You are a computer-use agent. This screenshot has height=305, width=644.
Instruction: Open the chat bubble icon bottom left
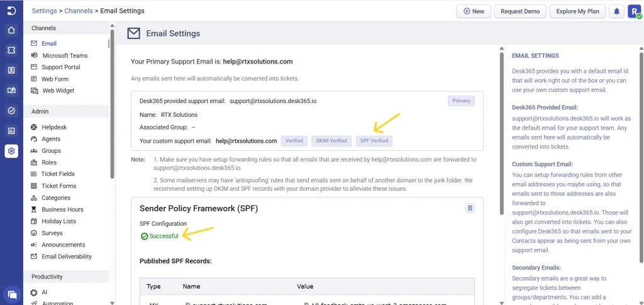click(x=12, y=294)
